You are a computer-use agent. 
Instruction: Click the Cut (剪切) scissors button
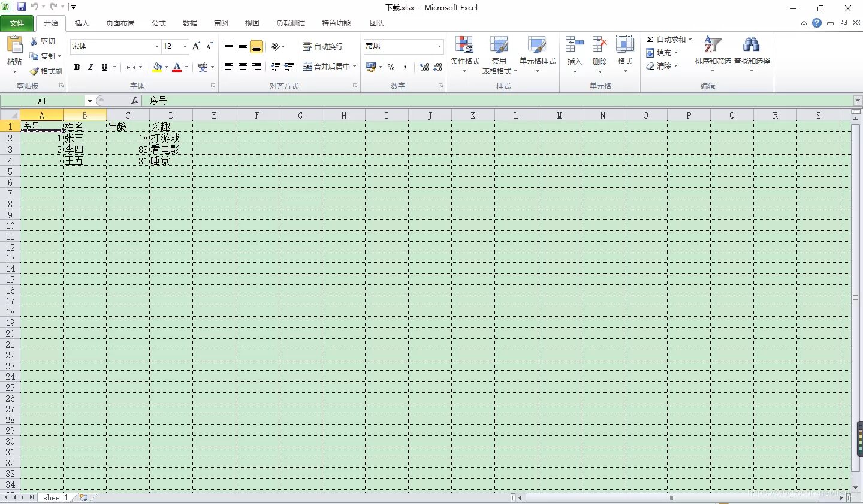[43, 41]
